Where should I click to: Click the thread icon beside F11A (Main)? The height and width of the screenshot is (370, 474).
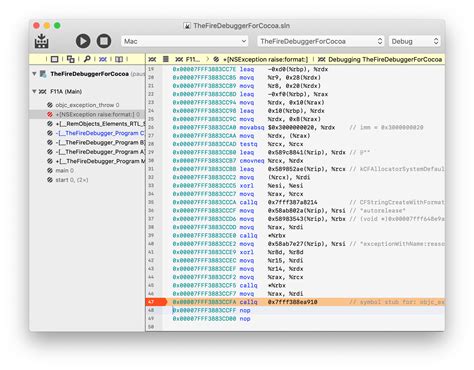pyautogui.click(x=42, y=91)
